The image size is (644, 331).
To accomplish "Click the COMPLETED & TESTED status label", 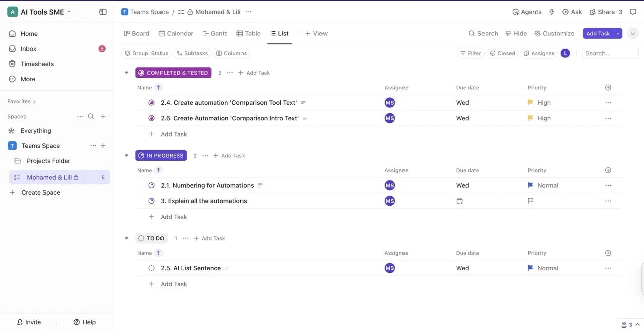I will point(173,73).
